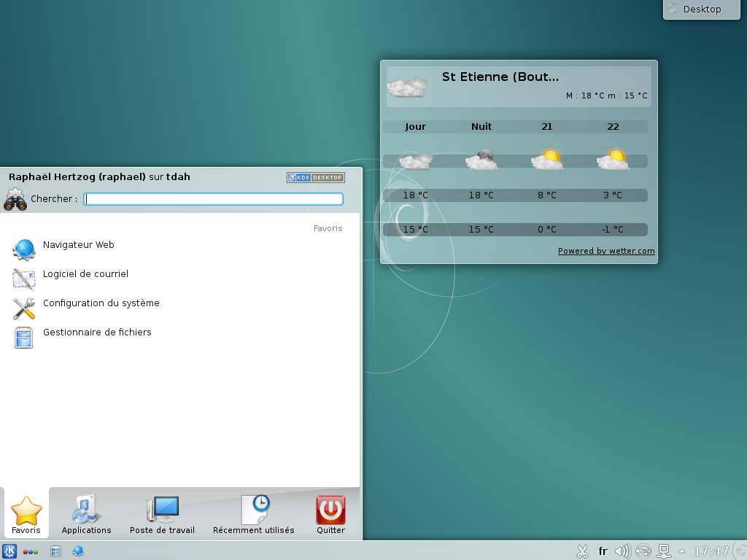The width and height of the screenshot is (747, 560).
Task: Follow the Powered by wetter.com link
Action: point(605,251)
